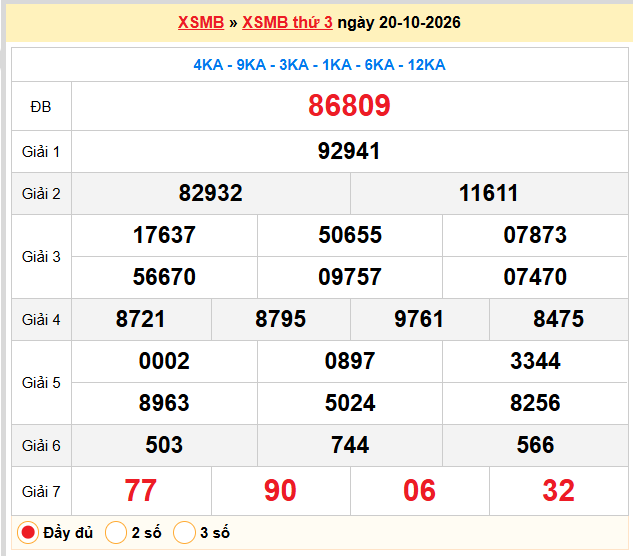Click the Giải 3 number 09757

(350, 277)
